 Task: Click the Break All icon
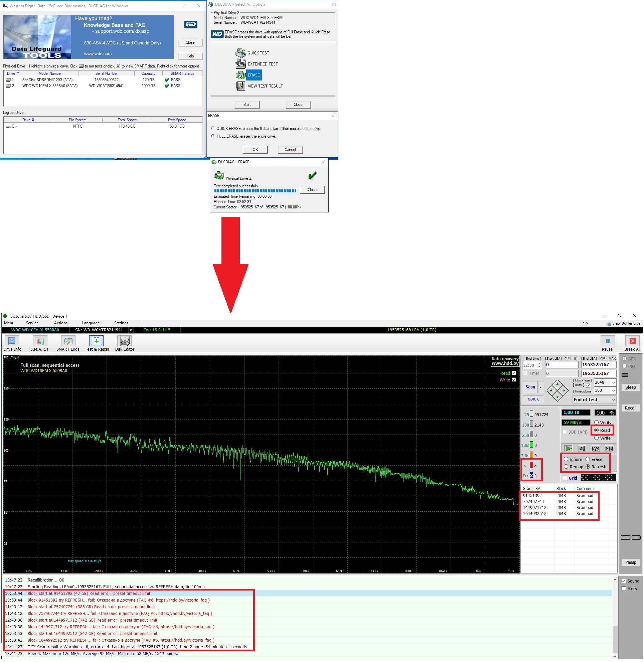[632, 341]
